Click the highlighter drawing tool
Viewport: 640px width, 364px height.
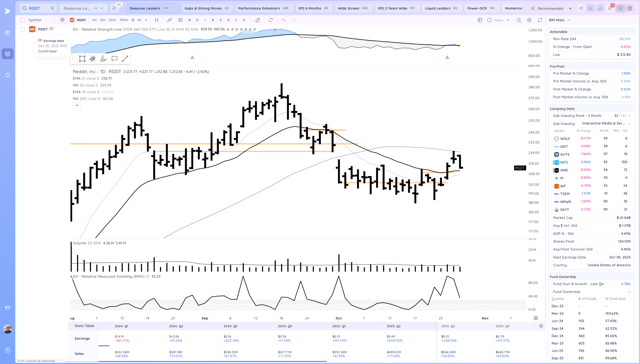pos(103,59)
